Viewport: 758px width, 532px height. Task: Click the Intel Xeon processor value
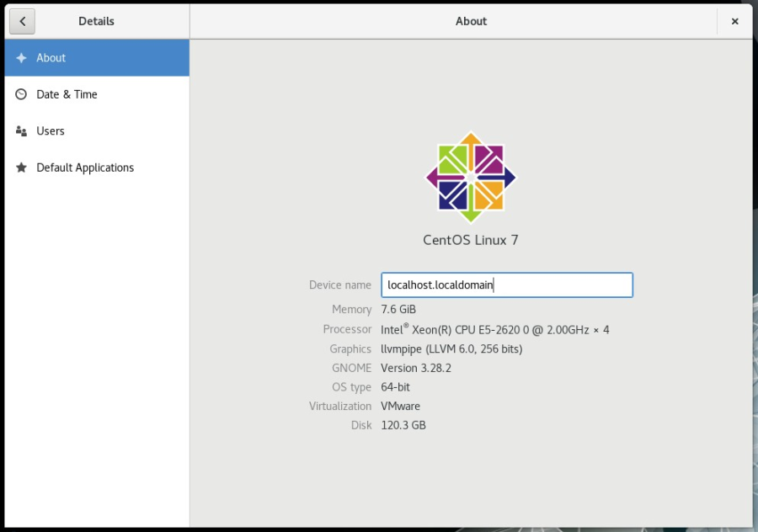tap(495, 329)
